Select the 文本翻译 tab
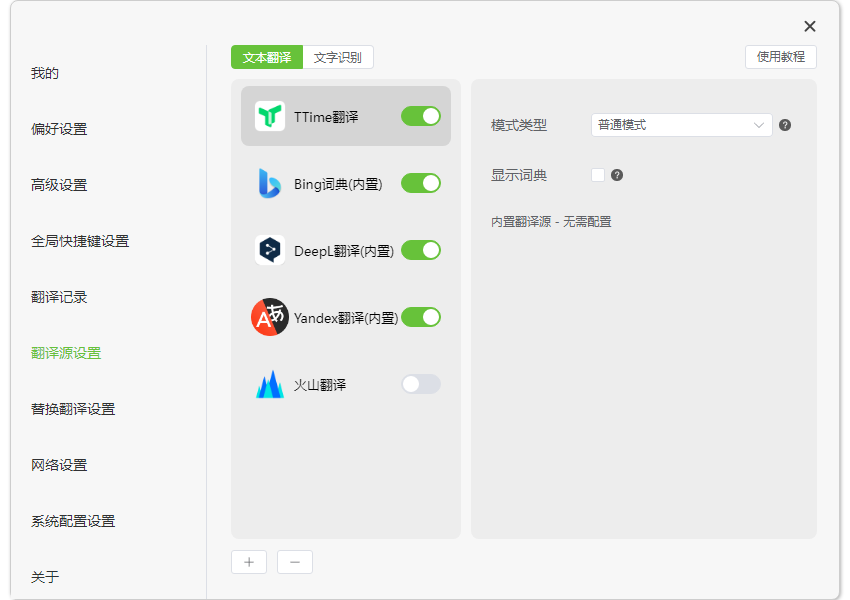This screenshot has height=600, width=850. click(x=267, y=57)
